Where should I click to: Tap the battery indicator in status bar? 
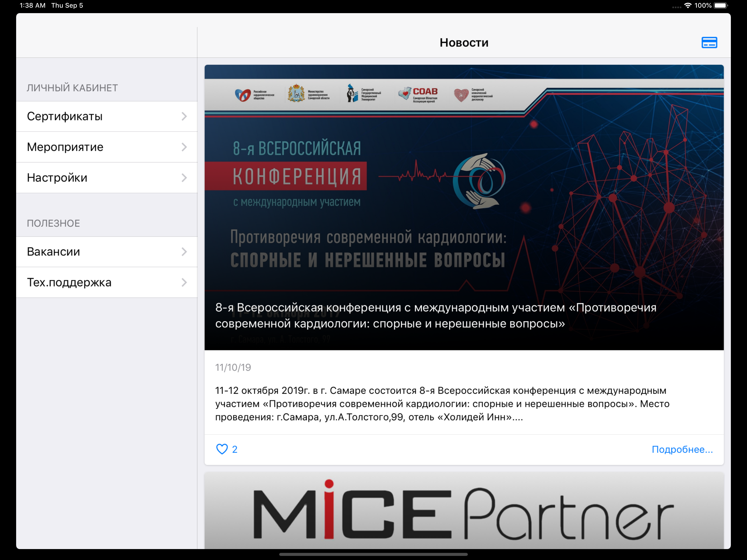pyautogui.click(x=721, y=5)
